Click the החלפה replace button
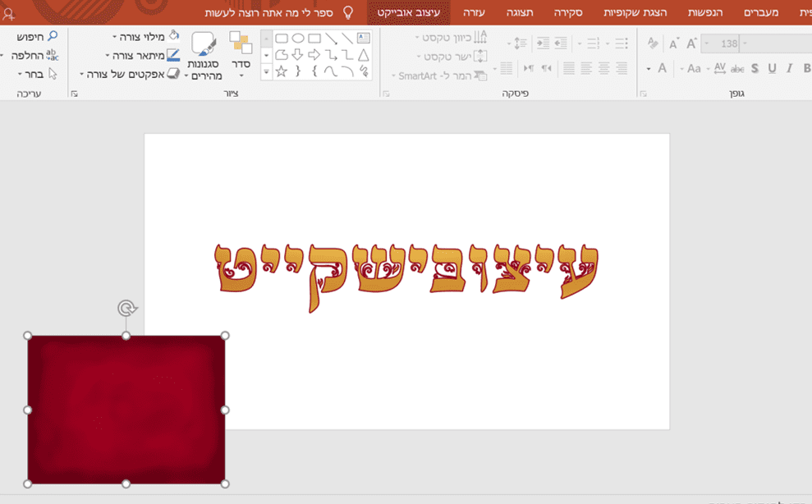The width and height of the screenshot is (812, 504). tap(34, 55)
